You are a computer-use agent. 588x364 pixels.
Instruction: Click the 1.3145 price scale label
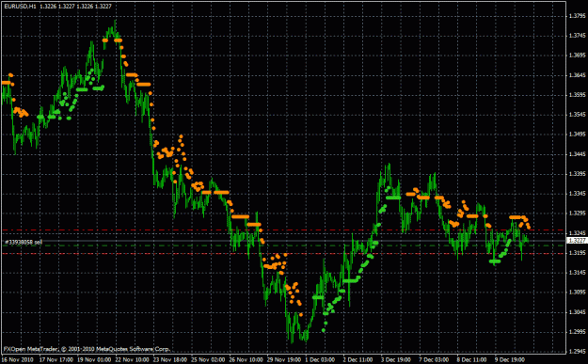(x=577, y=273)
